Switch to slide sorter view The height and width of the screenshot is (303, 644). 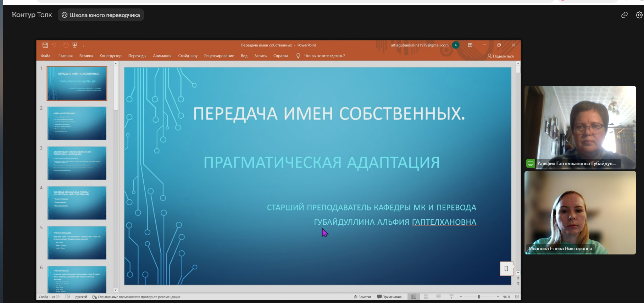click(x=426, y=297)
